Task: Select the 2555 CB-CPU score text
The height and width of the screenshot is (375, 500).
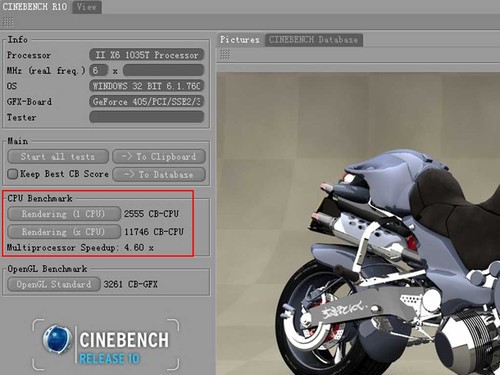Action: click(x=151, y=214)
